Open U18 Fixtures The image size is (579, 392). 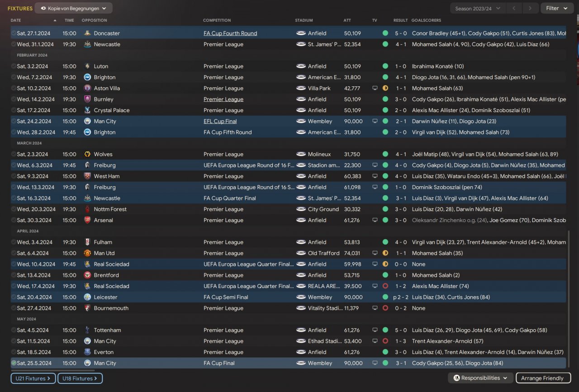(x=80, y=378)
